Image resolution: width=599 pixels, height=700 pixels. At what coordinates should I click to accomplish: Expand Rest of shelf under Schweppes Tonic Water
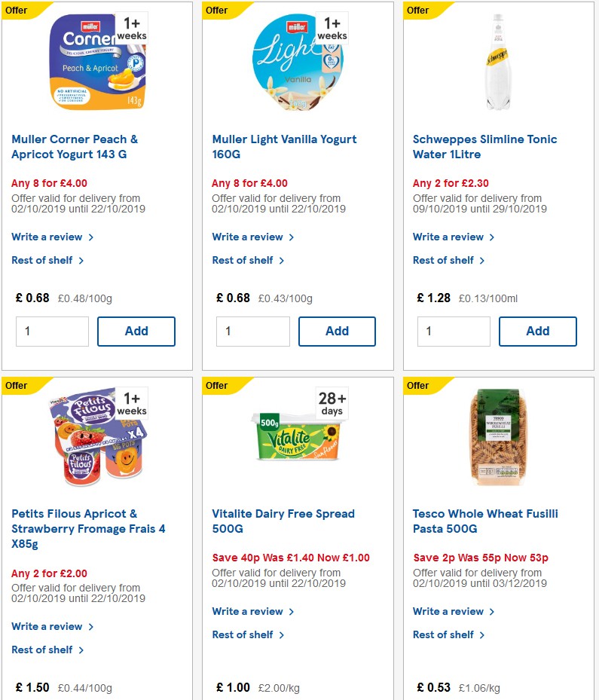click(x=445, y=260)
